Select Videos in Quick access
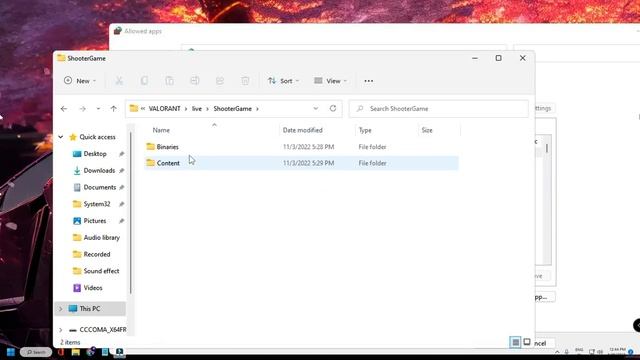 pos(93,288)
